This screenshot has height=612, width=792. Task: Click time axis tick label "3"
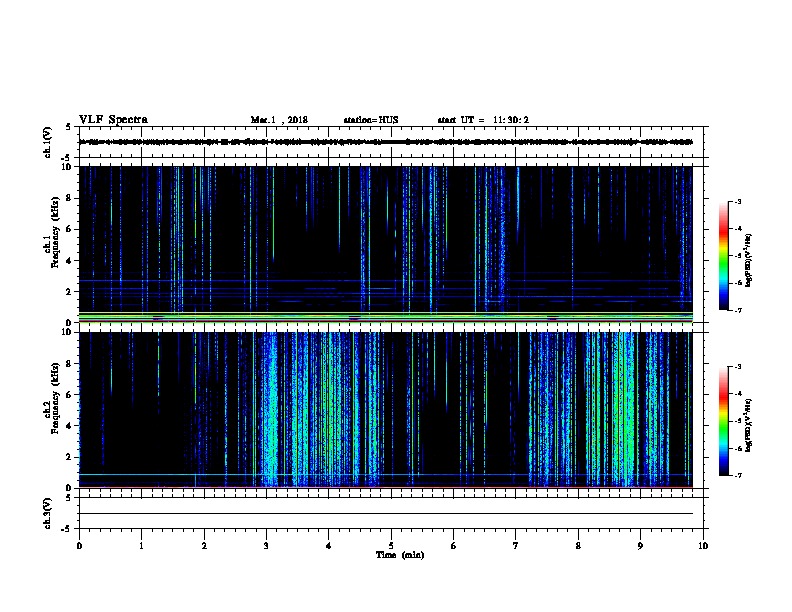(x=266, y=546)
